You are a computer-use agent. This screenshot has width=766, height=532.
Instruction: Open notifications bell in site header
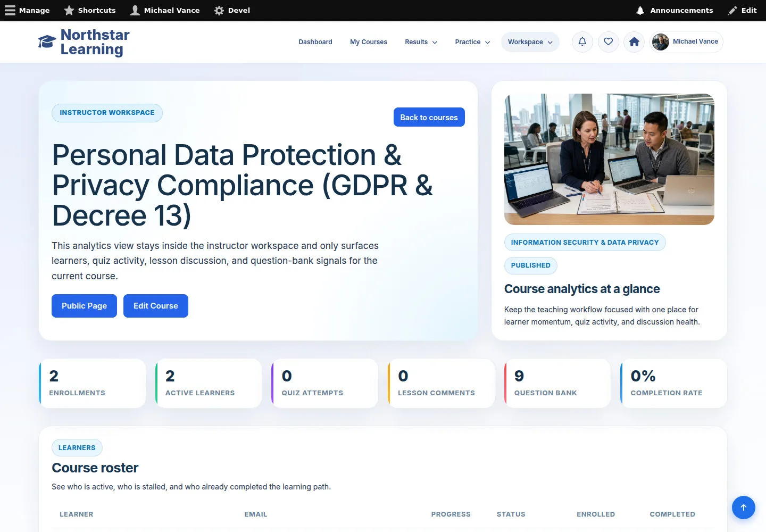582,41
